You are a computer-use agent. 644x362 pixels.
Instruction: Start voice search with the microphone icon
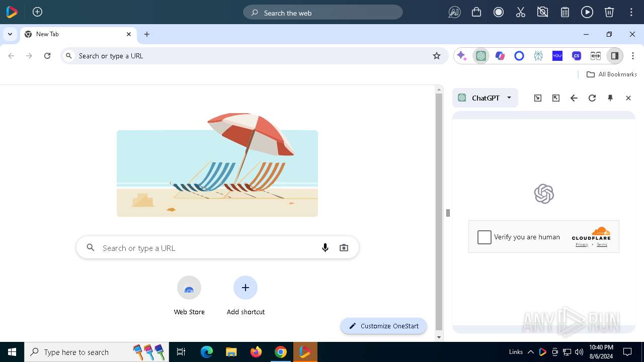325,247
